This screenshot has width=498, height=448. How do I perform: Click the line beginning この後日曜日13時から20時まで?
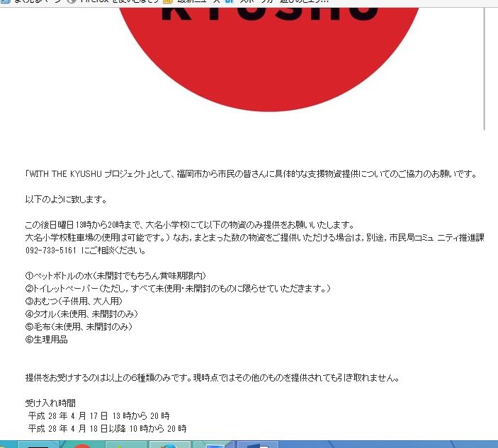coord(190,224)
